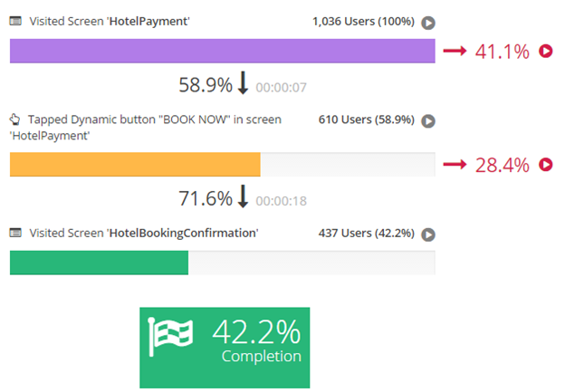Image resolution: width=565 pixels, height=392 pixels.
Task: Click the green HotelBookingConfirmation funnel bar
Action: [99, 263]
